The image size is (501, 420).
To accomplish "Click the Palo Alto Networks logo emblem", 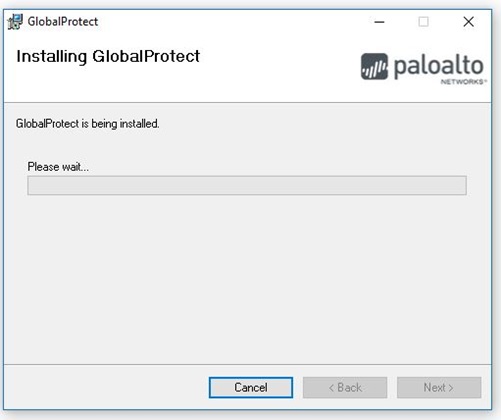I will [x=374, y=66].
